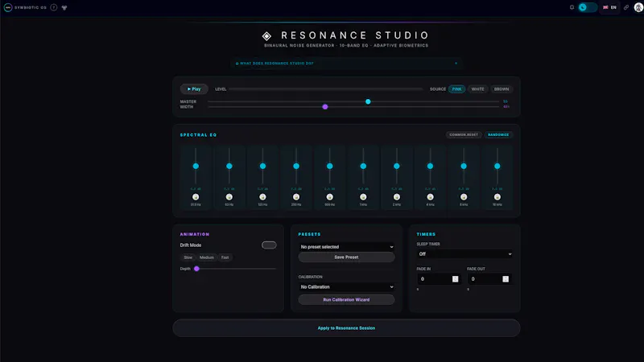Click the round knob icon above 2 kHz
This screenshot has height=362, width=644.
coord(397,197)
